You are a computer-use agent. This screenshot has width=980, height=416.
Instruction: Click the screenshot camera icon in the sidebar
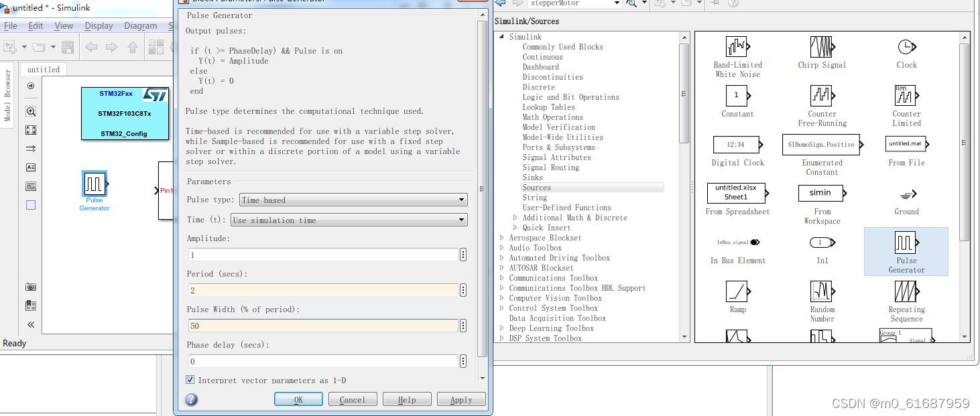pyautogui.click(x=30, y=287)
